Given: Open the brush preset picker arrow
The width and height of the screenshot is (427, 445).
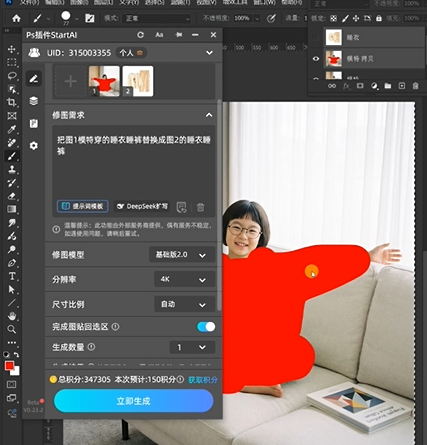Looking at the screenshot, I should tap(77, 19).
